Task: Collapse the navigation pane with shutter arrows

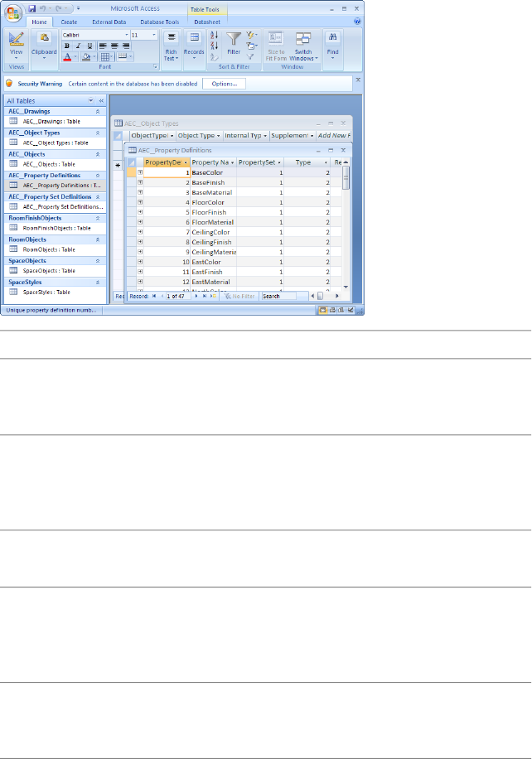Action: 101,101
